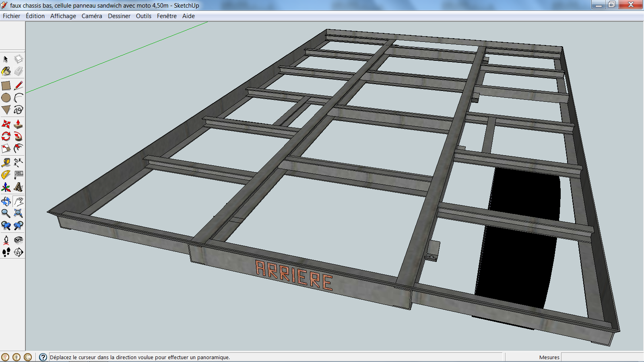Click the Zoom Extents tool
644x362 pixels.
(x=19, y=213)
